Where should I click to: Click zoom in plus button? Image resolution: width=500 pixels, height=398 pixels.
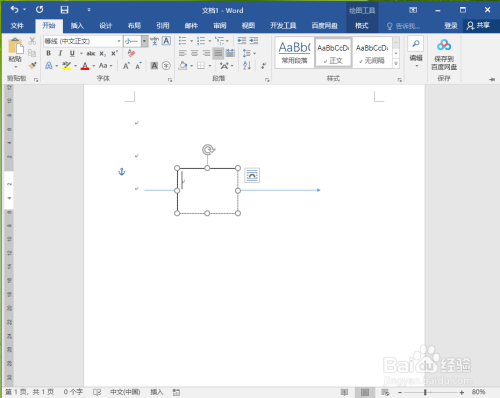(x=462, y=392)
